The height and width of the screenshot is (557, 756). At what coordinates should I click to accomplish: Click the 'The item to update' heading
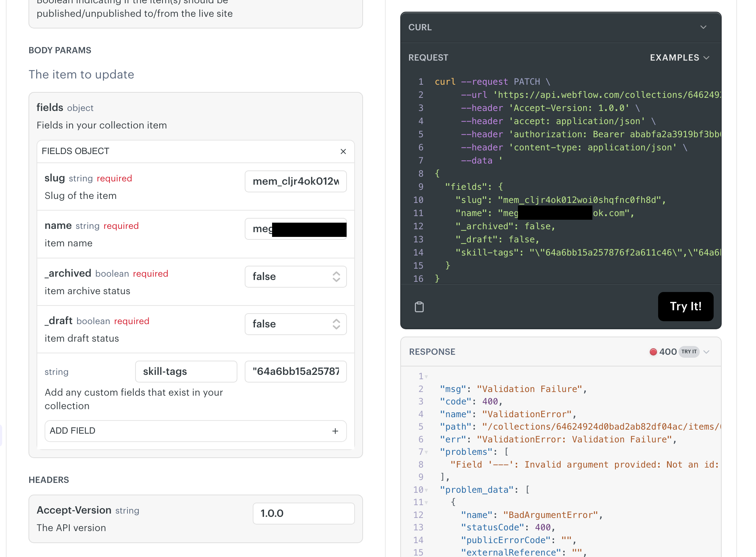(x=81, y=74)
